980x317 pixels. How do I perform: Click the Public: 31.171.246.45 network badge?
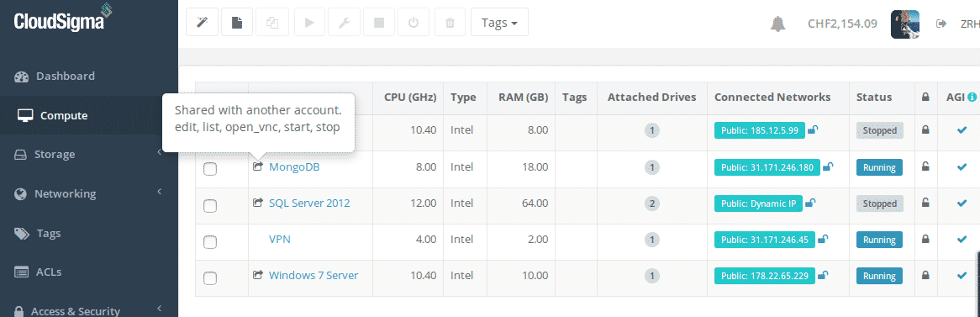point(764,240)
